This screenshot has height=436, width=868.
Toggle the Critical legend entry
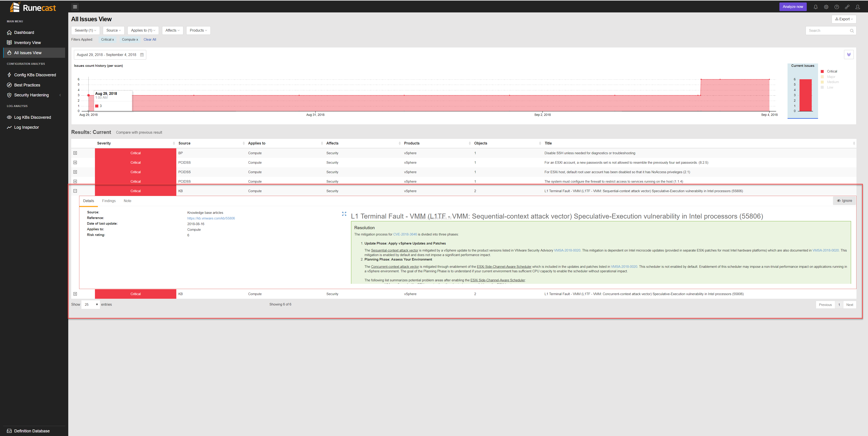pyautogui.click(x=829, y=71)
